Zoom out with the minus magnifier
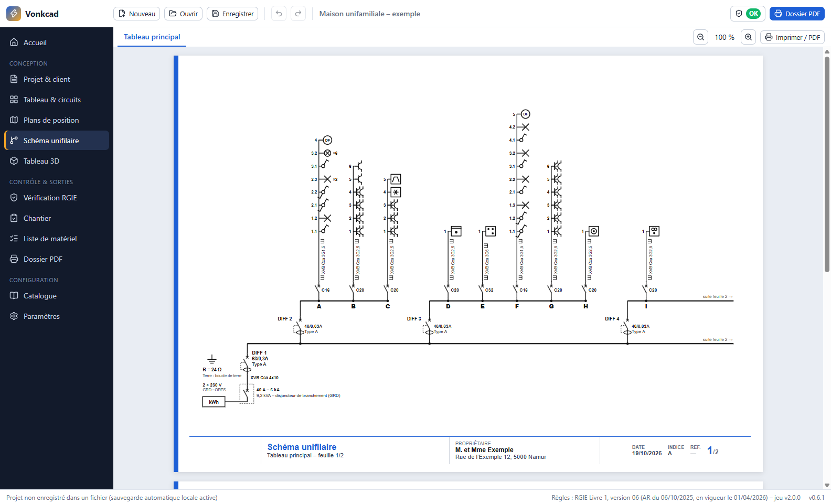 pos(701,37)
